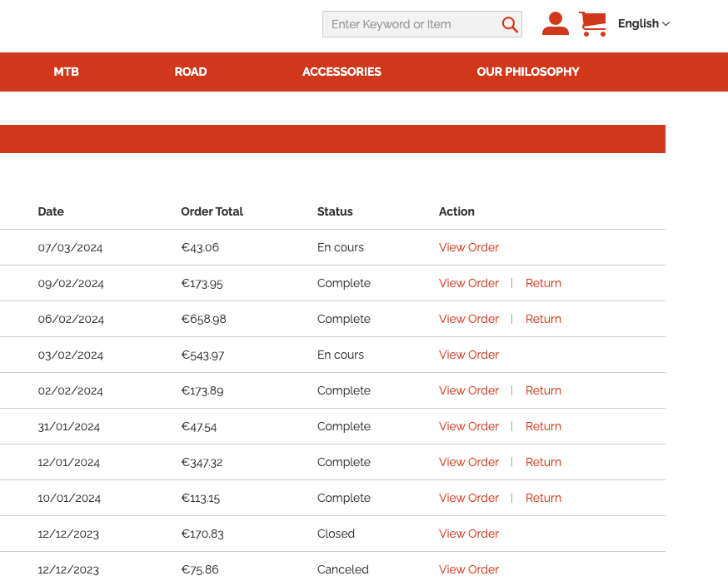The width and height of the screenshot is (728, 581).
Task: Open the ROAD menu
Action: (x=191, y=72)
